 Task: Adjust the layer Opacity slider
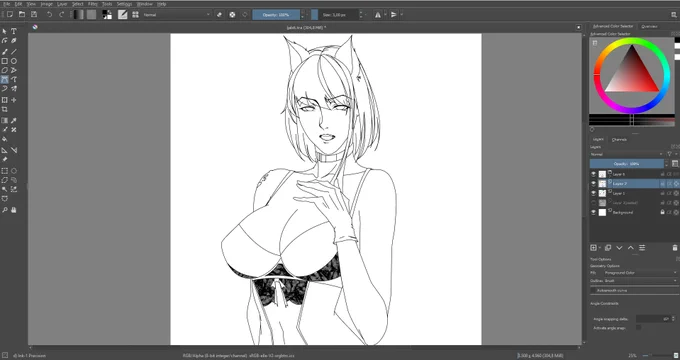(x=627, y=164)
